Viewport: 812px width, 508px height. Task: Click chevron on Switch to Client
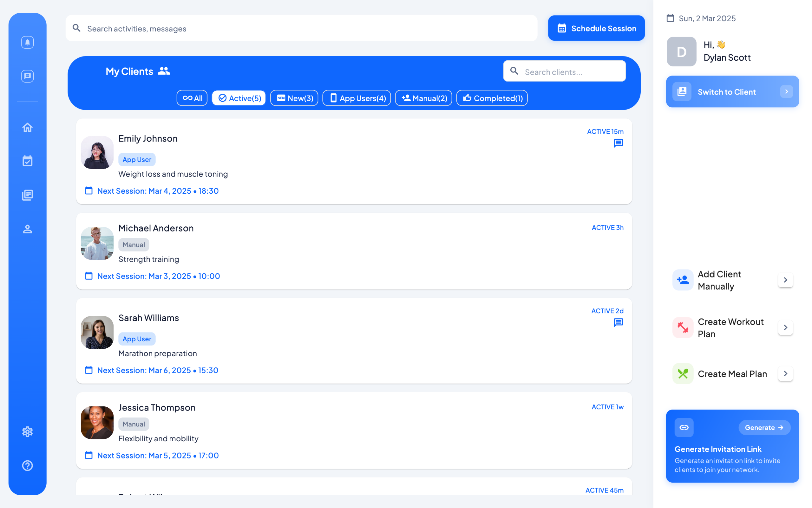pyautogui.click(x=787, y=92)
